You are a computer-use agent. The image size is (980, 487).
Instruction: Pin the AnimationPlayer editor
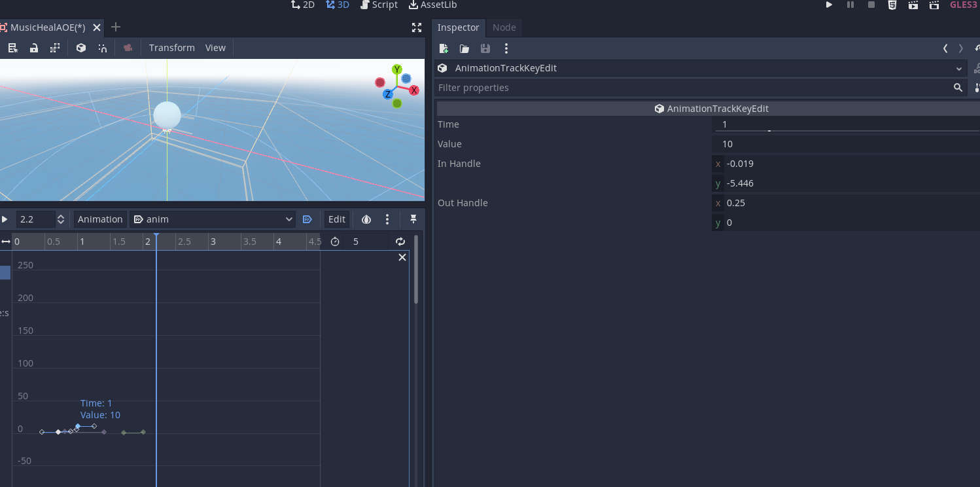click(x=413, y=219)
